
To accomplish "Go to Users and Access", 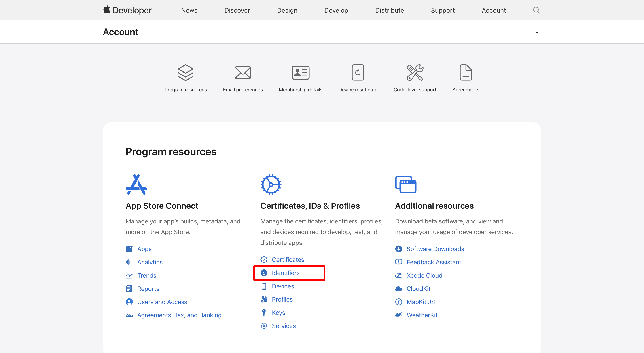I will click(162, 302).
